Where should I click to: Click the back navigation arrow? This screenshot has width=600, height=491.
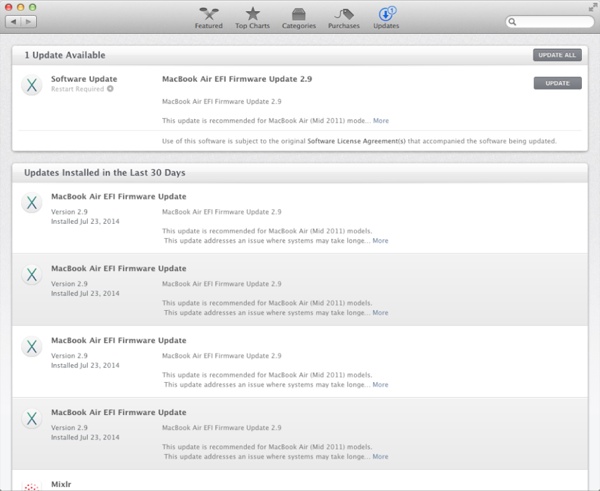(13, 22)
